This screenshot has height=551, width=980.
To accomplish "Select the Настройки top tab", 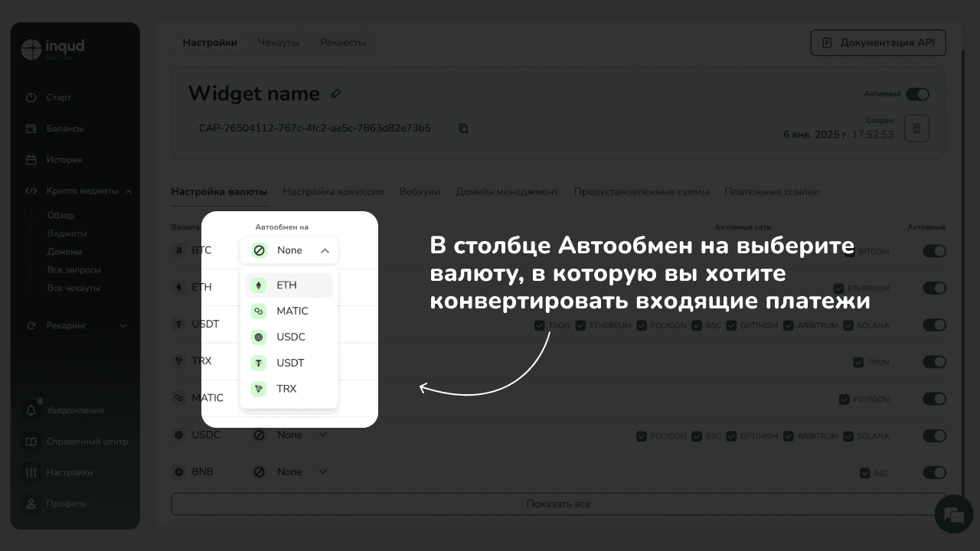I will (x=210, y=43).
